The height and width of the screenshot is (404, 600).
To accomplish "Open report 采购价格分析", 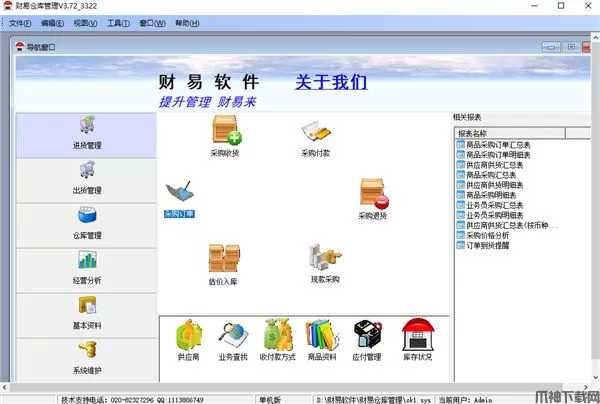I will pos(483,235).
